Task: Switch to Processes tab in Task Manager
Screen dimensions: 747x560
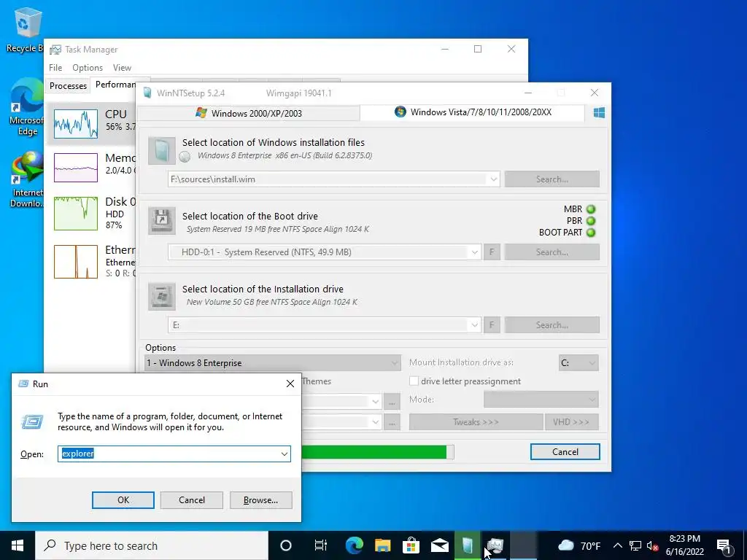Action: click(68, 86)
